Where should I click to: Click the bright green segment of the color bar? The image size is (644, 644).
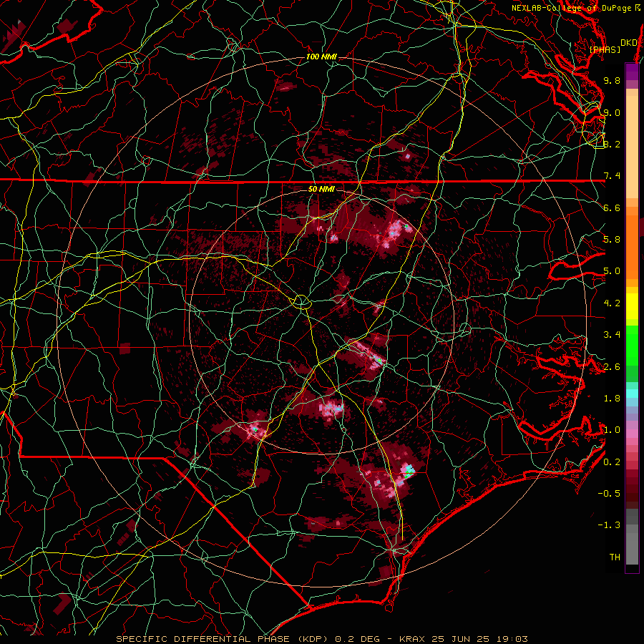coord(632,345)
